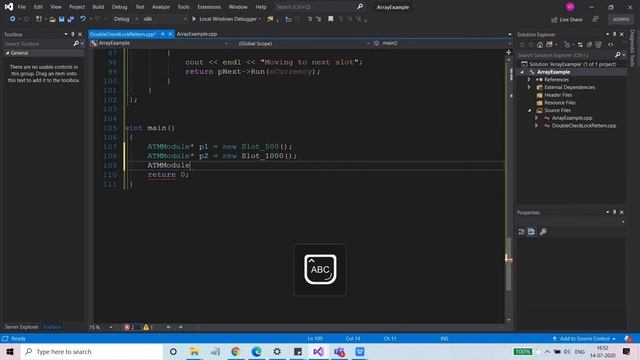This screenshot has height=360, width=640.
Task: Switch to the Server Explorer tab
Action: click(21, 327)
